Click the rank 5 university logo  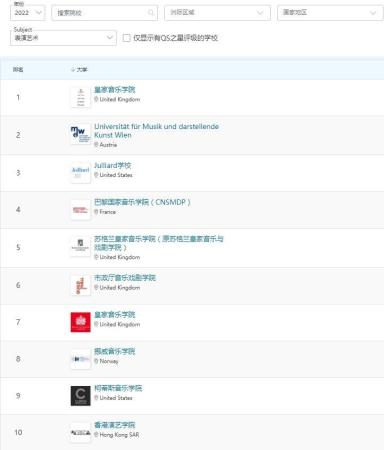80,247
